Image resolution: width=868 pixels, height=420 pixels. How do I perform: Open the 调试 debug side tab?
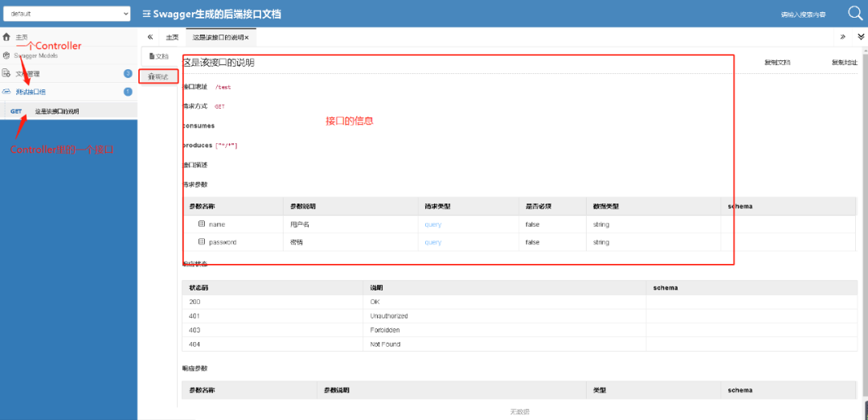tap(158, 76)
